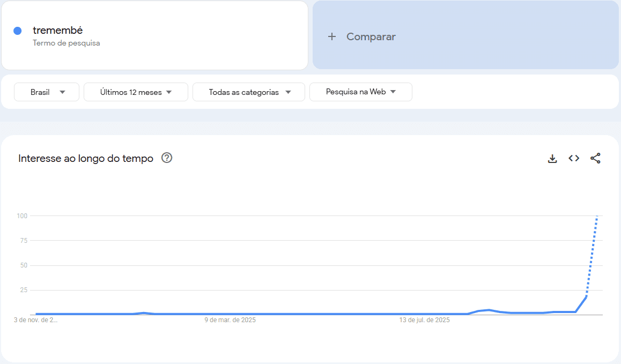Screen dimensions: 621x364
Task: Change the Pesquisa na Web search type
Action: tap(360, 92)
